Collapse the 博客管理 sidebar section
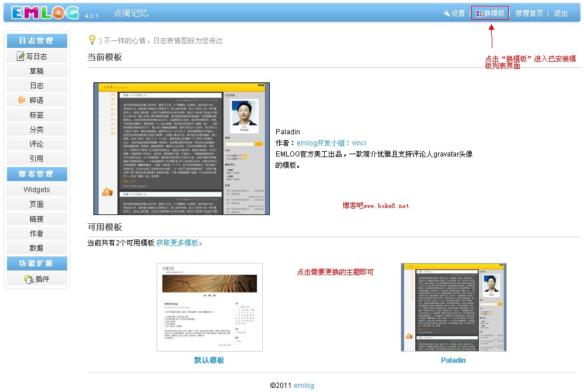The height and width of the screenshot is (392, 584). click(37, 174)
